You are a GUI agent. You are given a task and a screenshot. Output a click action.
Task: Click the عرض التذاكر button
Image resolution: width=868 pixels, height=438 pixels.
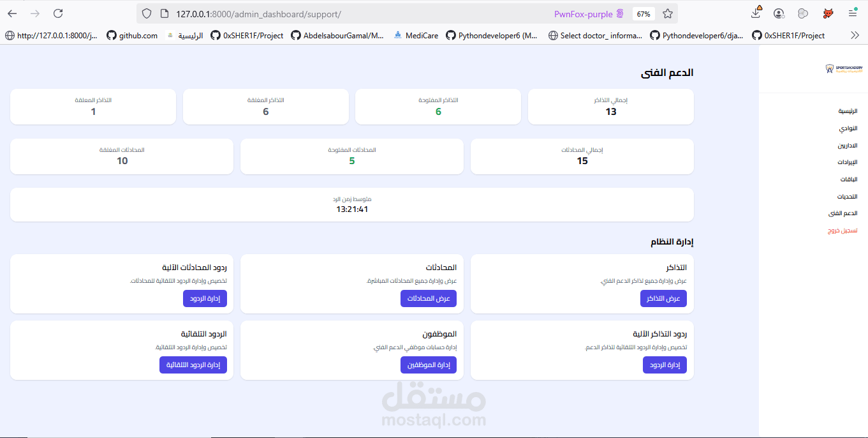[663, 299]
